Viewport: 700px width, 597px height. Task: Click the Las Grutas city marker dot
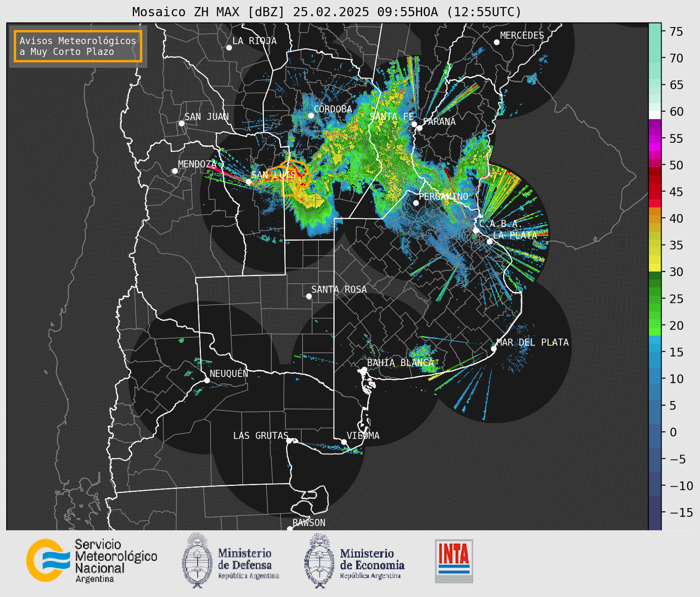[x=289, y=440]
